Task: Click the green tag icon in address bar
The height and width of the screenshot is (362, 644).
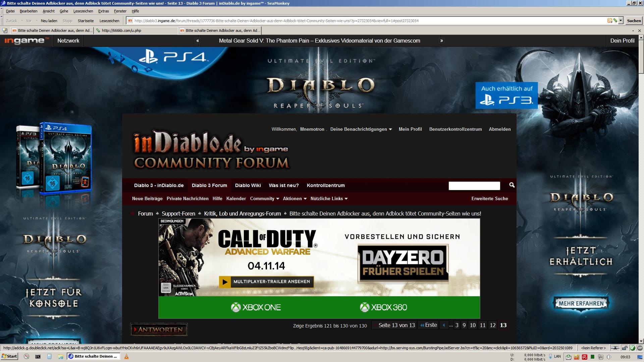Action: 615,20
